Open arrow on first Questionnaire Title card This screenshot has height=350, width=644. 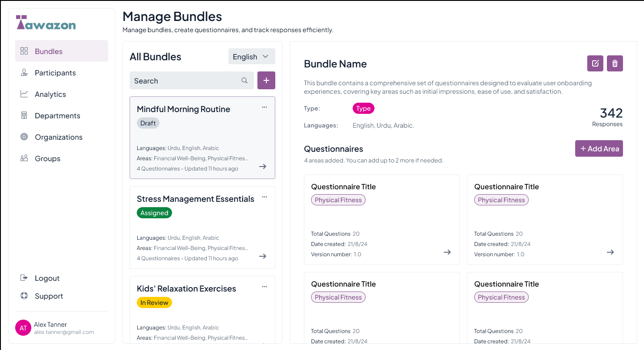pos(447,252)
